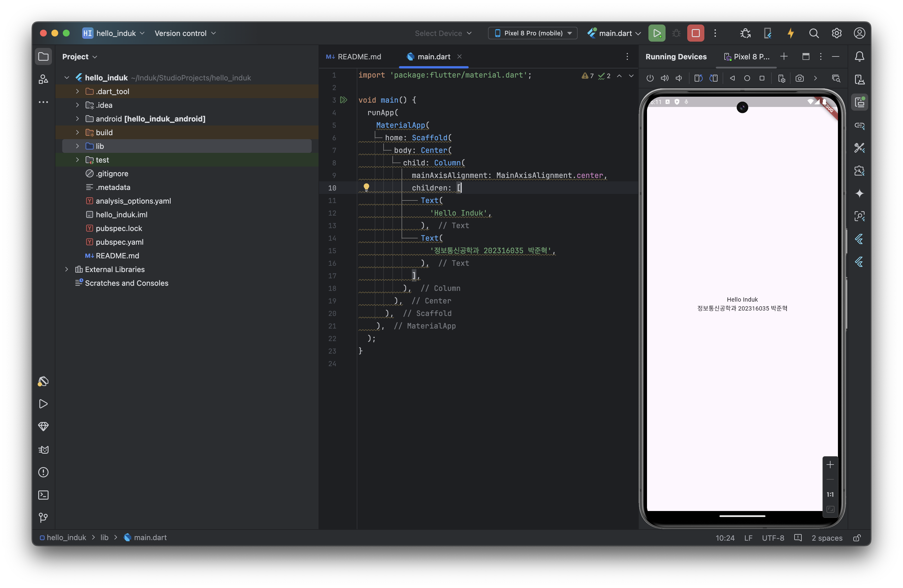Open main.dart run configuration dropdown
The height and width of the screenshot is (588, 903).
point(614,33)
